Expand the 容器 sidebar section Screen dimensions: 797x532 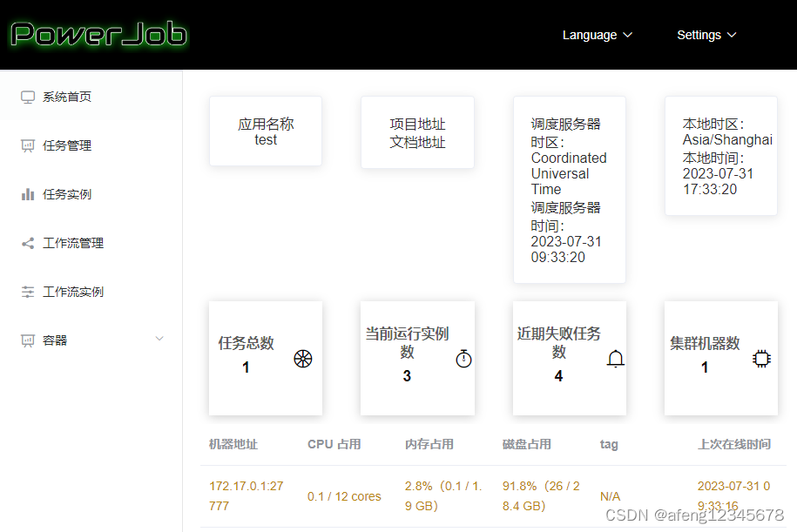click(159, 339)
